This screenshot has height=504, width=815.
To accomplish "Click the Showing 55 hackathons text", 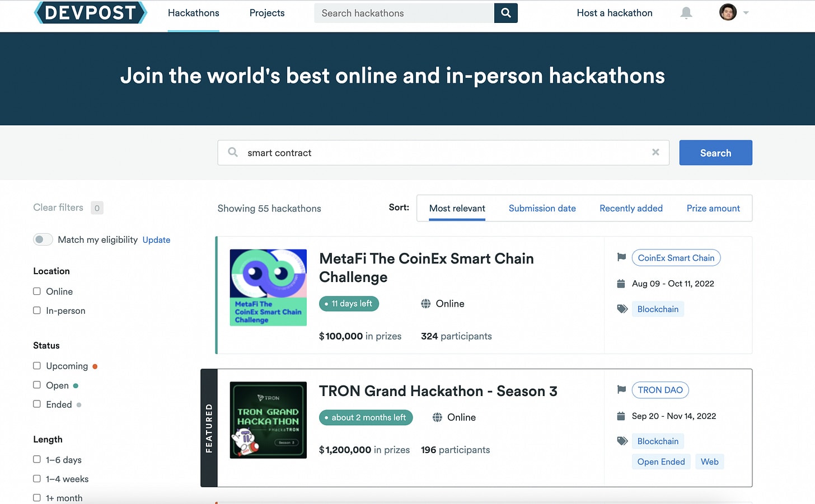I will tap(269, 209).
